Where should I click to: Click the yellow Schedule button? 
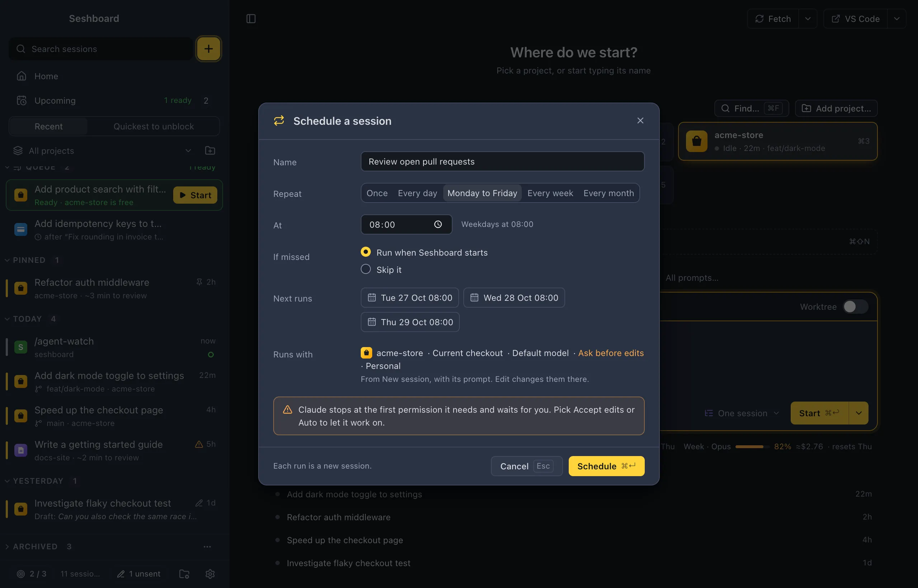tap(606, 466)
